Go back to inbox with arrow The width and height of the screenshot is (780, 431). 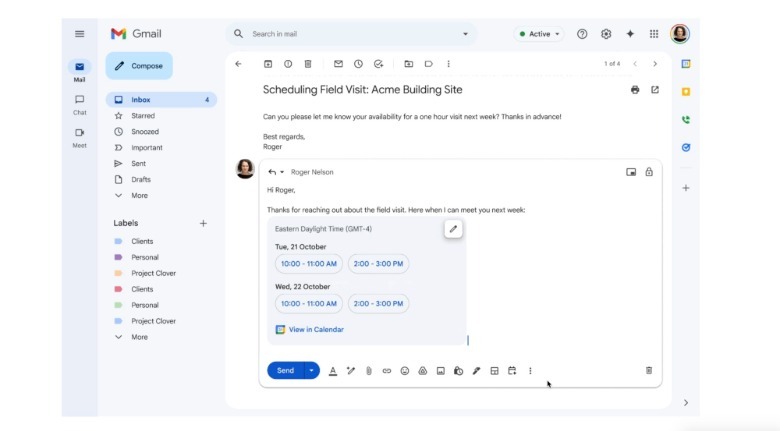[x=238, y=64]
